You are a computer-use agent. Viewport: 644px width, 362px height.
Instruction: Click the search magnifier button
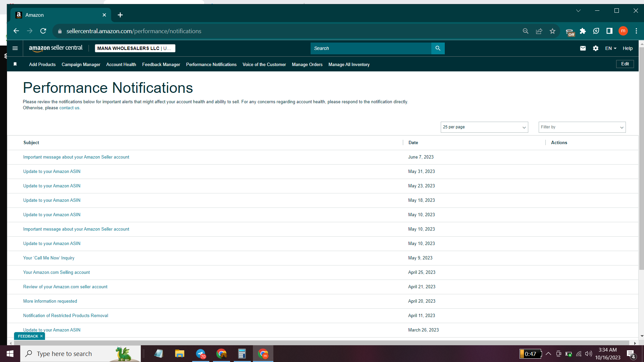point(438,48)
